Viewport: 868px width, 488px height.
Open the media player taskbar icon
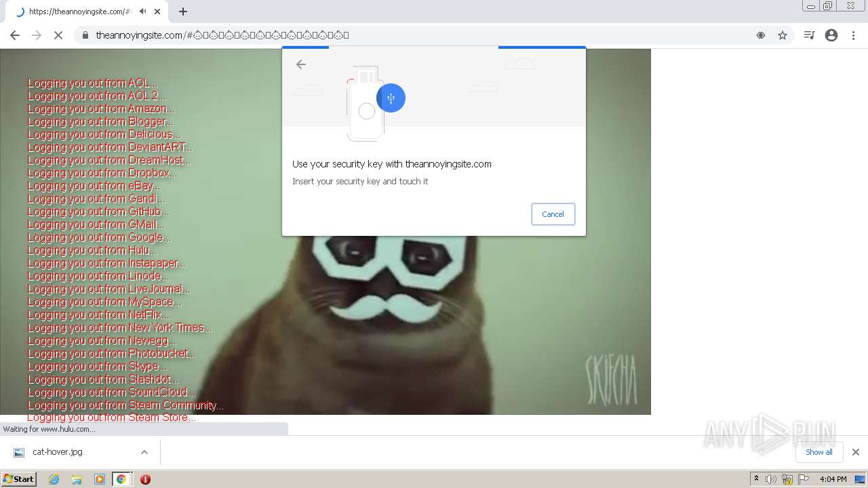(100, 479)
